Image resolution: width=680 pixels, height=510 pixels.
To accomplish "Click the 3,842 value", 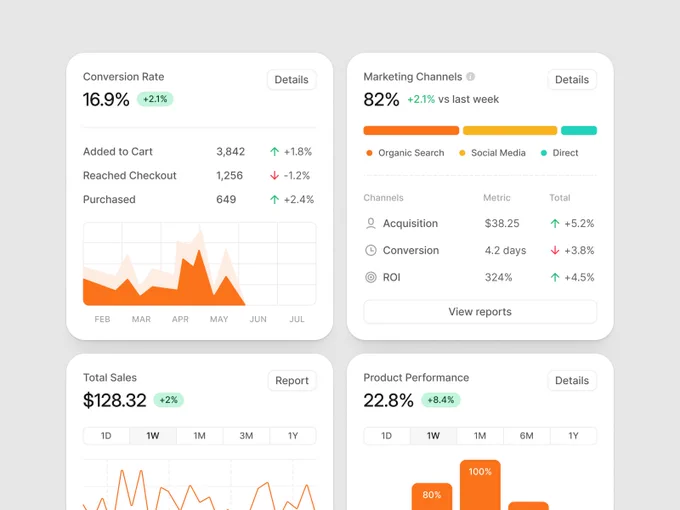I will pyautogui.click(x=231, y=152).
